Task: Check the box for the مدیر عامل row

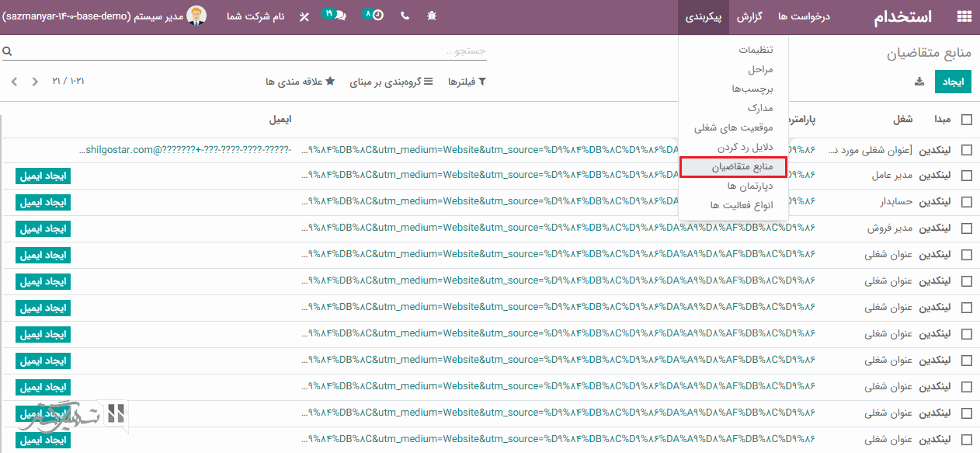Action: pos(966,176)
